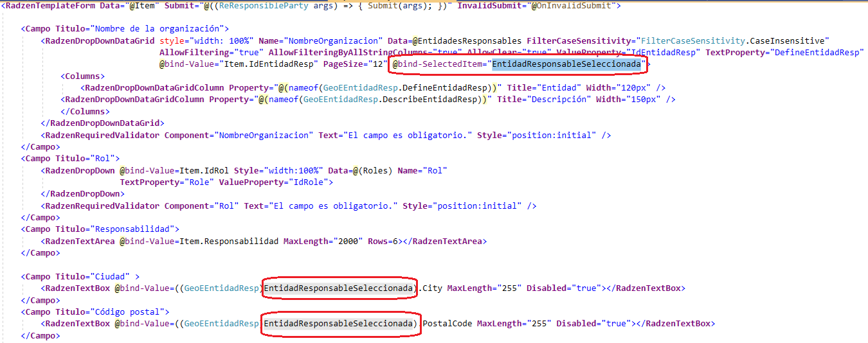Click Component="NombreOrganizacion" on the validator
Screen dimensions: 868x343
tap(239, 135)
